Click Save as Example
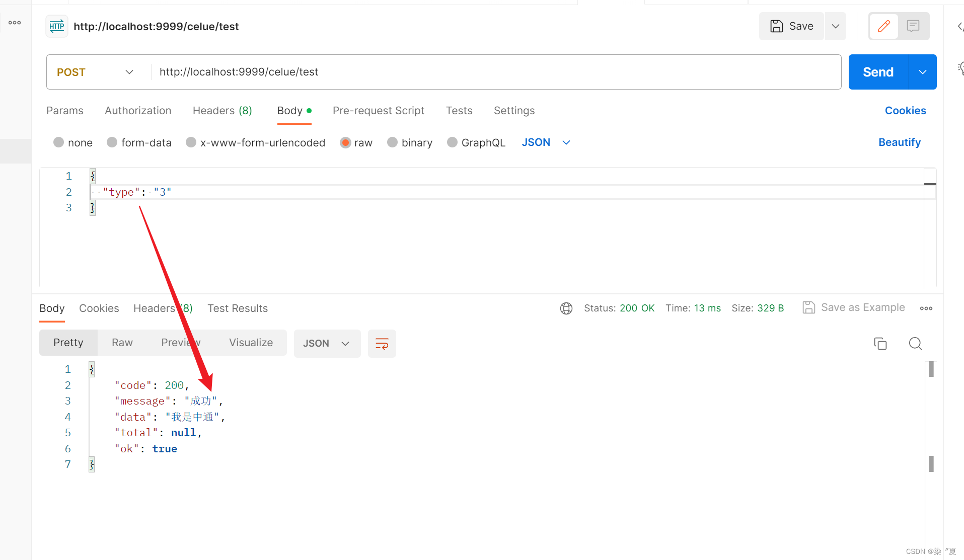The height and width of the screenshot is (560, 964). (x=854, y=307)
